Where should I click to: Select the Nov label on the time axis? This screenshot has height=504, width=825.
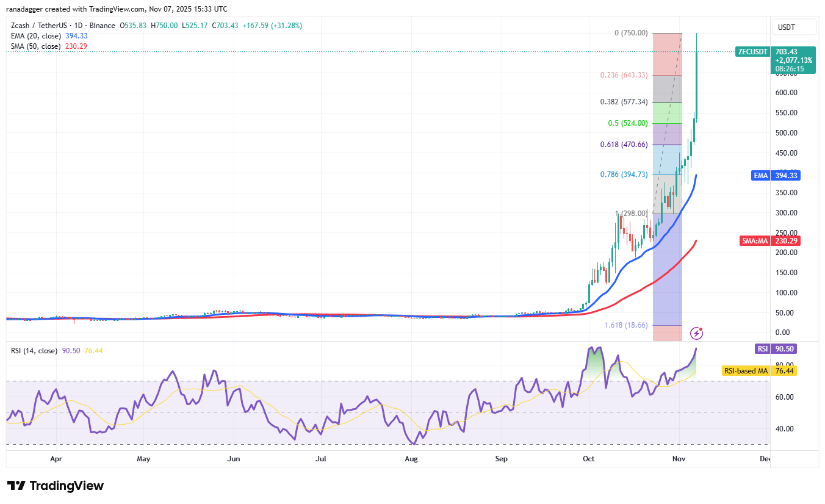pos(679,458)
